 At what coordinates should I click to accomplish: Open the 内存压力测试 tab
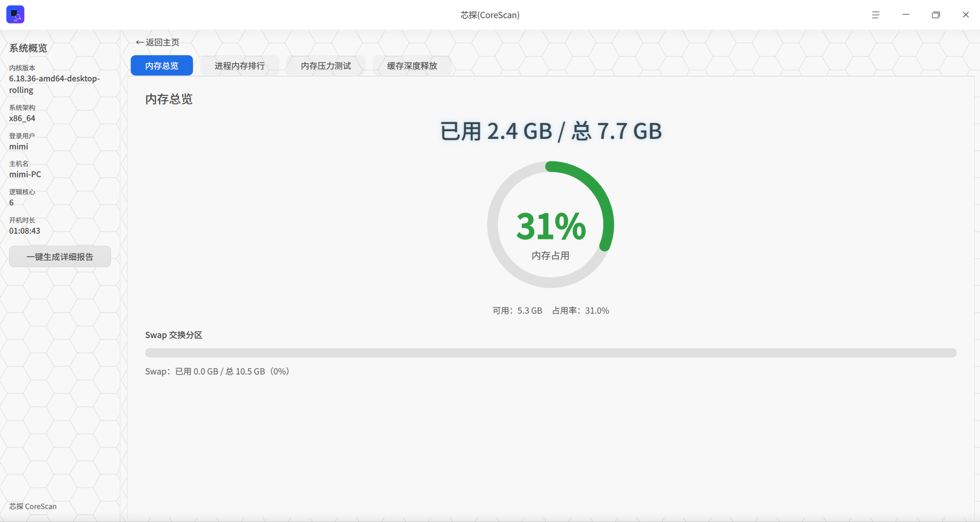click(326, 66)
